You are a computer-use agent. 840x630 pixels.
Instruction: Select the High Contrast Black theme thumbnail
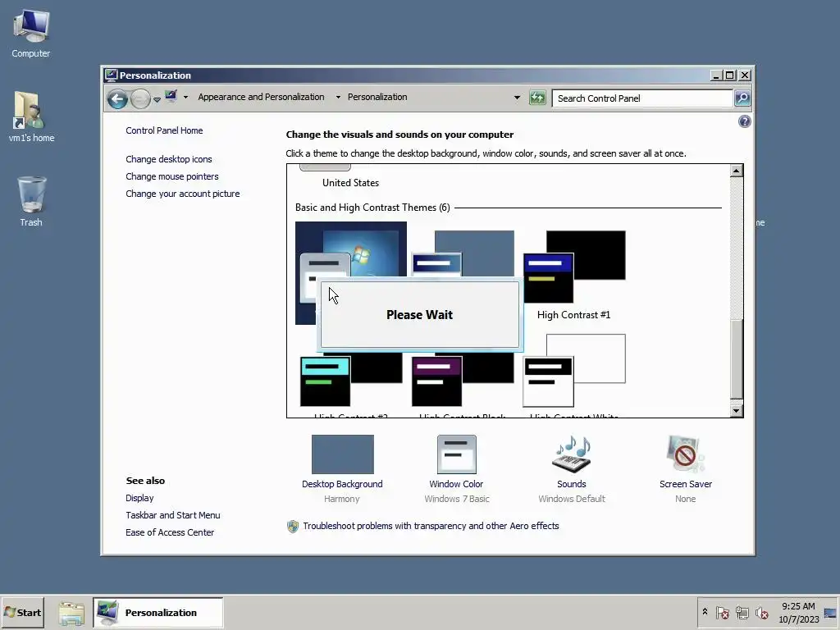click(x=463, y=381)
